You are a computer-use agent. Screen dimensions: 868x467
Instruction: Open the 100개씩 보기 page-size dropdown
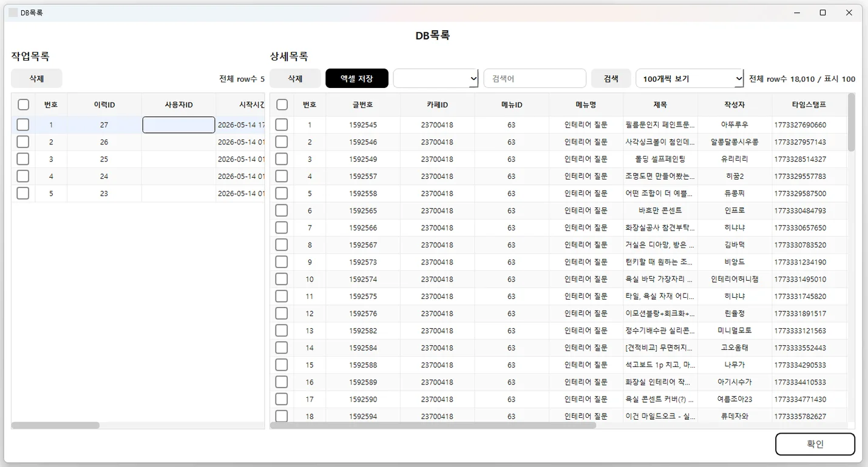tap(690, 78)
